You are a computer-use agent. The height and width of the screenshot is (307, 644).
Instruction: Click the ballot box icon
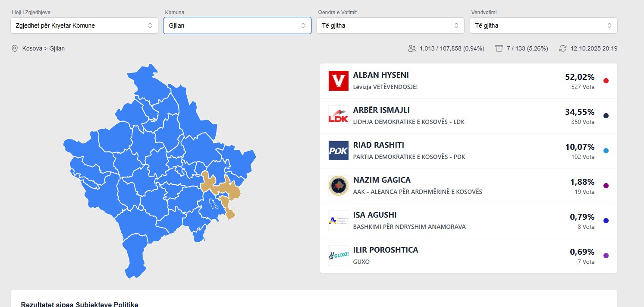pyautogui.click(x=499, y=48)
